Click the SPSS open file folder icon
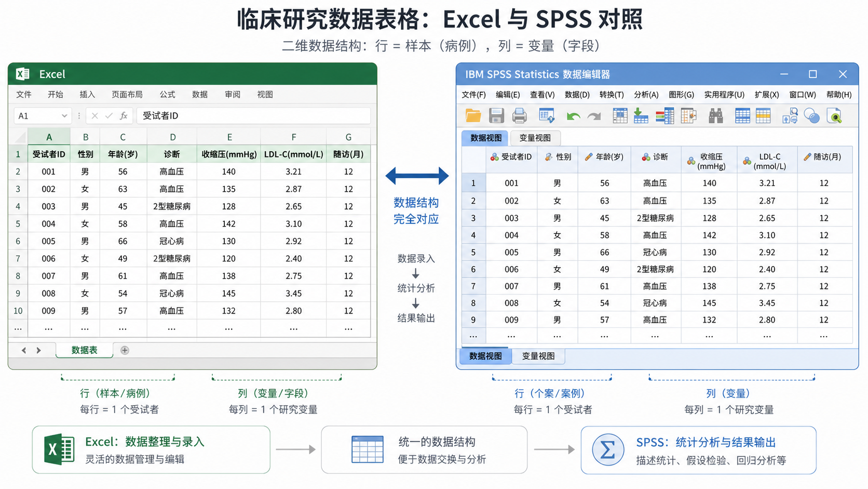Image resolution: width=868 pixels, height=489 pixels. coord(473,116)
